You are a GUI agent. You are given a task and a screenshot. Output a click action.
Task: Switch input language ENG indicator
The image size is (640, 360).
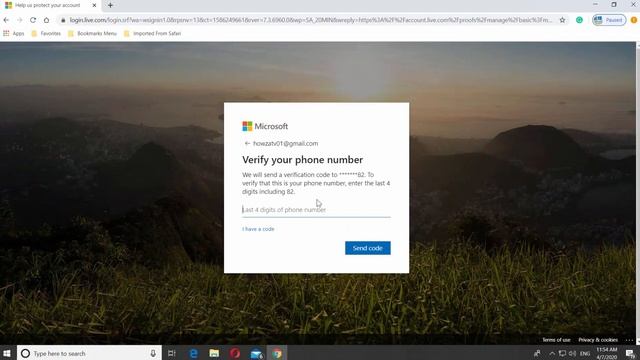(585, 353)
